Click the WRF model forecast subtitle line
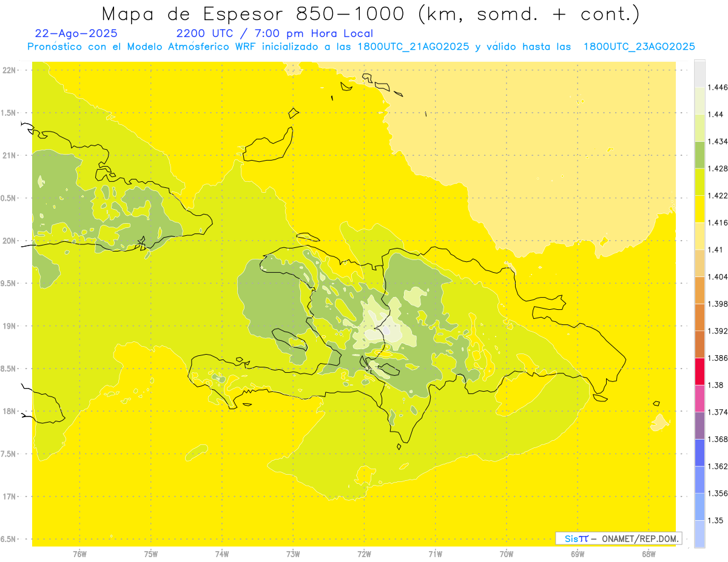 click(361, 47)
